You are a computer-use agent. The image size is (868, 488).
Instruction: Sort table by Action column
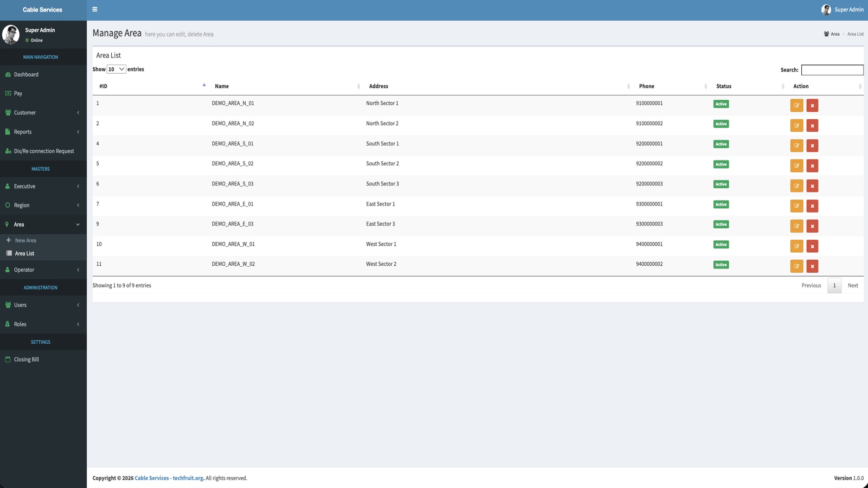pos(825,86)
